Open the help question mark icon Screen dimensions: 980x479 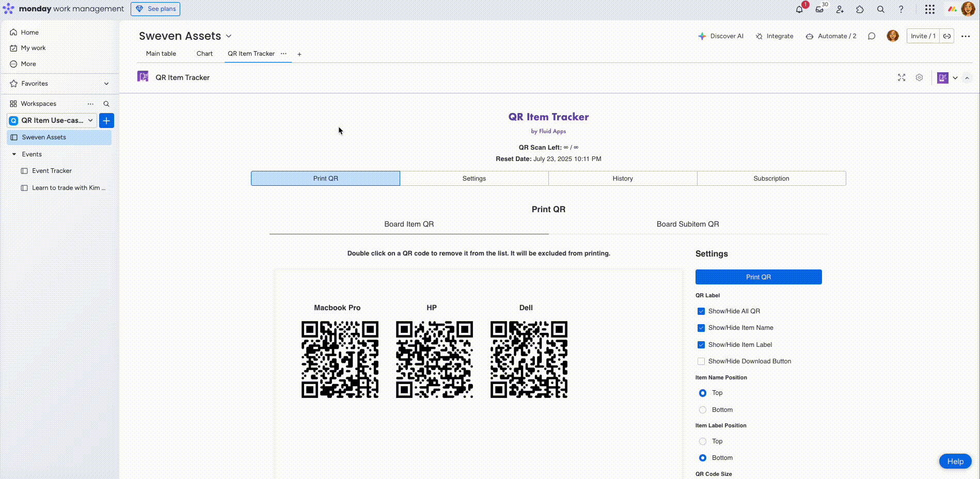(x=901, y=9)
